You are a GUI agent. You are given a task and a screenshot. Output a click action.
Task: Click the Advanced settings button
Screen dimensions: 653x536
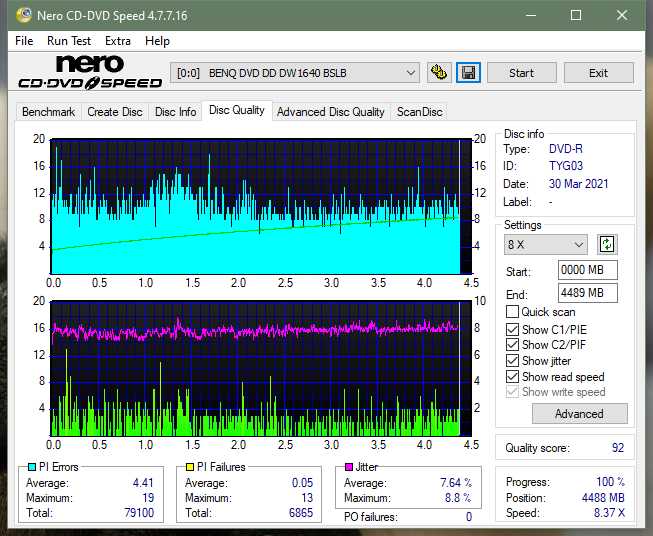(x=580, y=414)
